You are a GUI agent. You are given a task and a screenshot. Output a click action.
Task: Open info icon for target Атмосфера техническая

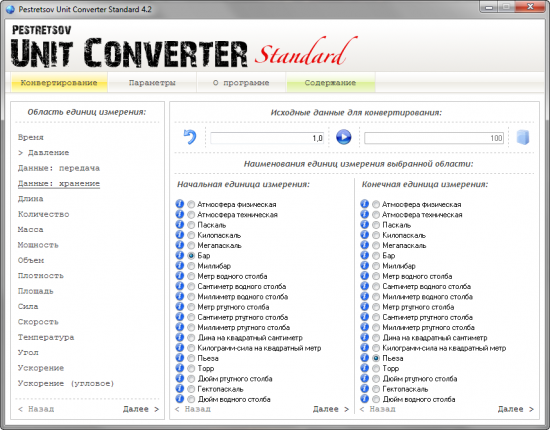(364, 214)
